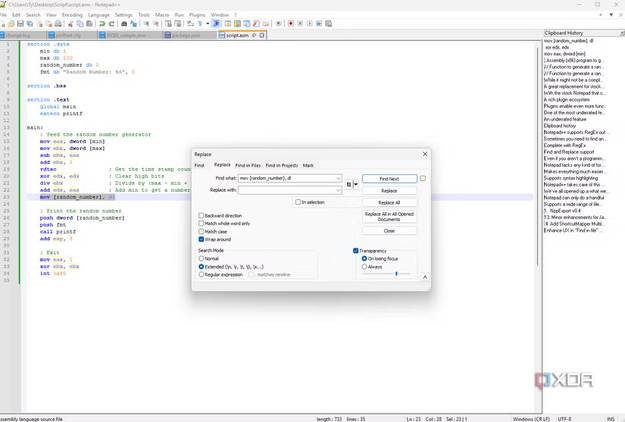Screen dimensions: 625x422
Task: Select the Regular expression search mode
Action: pos(201,275)
